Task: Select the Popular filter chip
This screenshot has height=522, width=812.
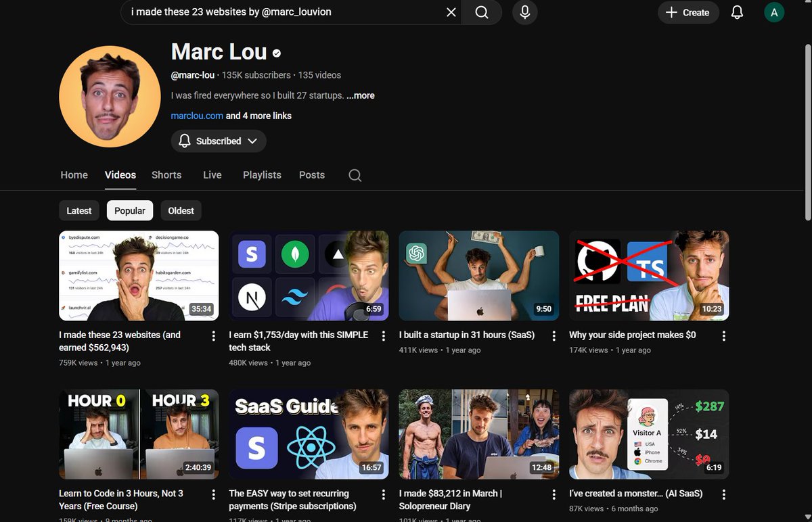Action: click(x=129, y=210)
